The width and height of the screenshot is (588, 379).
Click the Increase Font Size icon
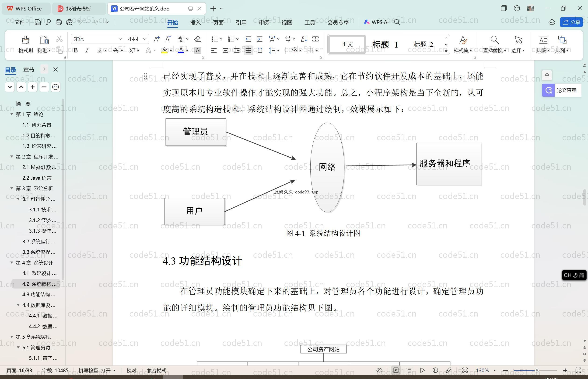tap(156, 39)
